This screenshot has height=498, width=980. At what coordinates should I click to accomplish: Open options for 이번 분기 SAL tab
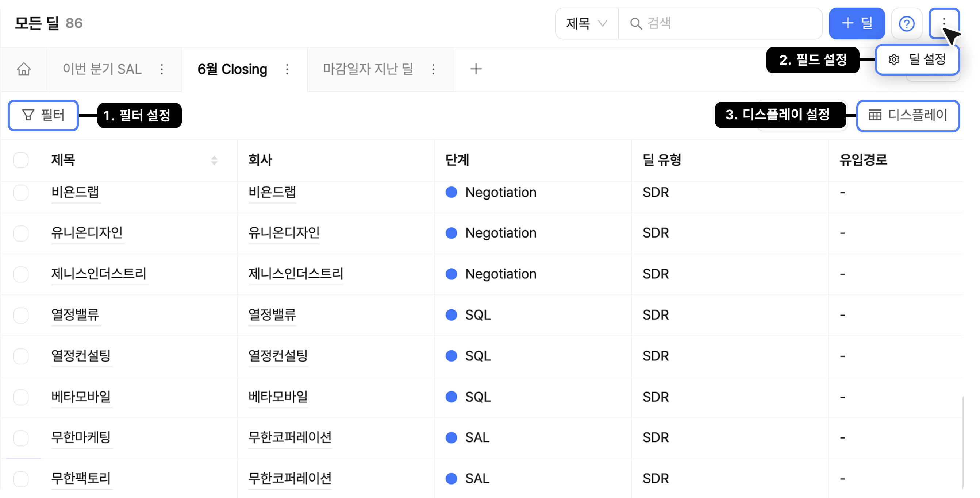[x=162, y=69]
